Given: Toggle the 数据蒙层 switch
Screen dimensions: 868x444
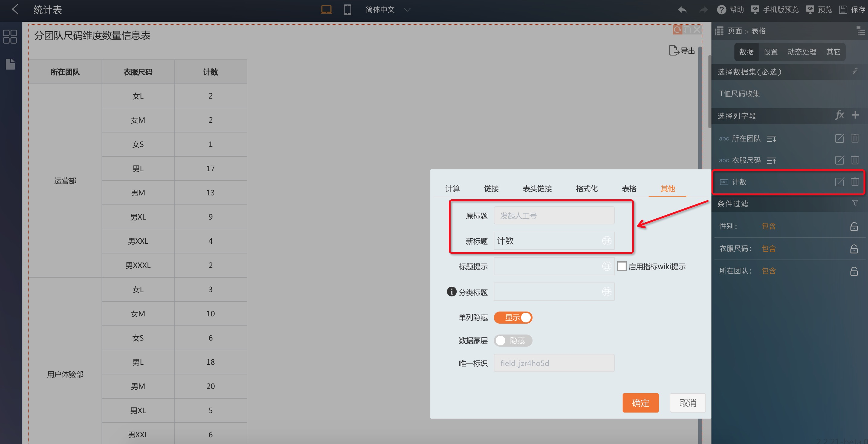Looking at the screenshot, I should [x=513, y=340].
